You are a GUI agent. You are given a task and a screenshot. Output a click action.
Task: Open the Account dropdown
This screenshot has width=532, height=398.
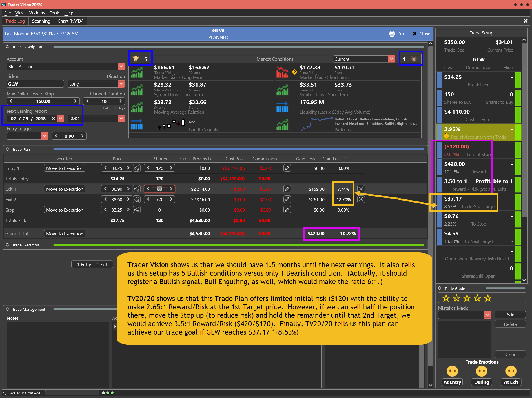121,66
